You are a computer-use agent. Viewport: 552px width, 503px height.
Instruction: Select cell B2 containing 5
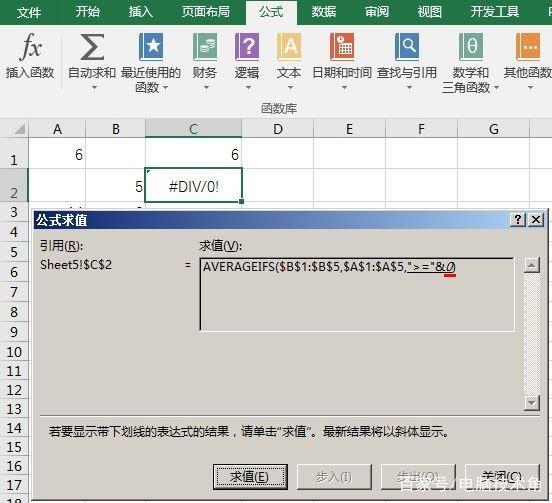(115, 186)
